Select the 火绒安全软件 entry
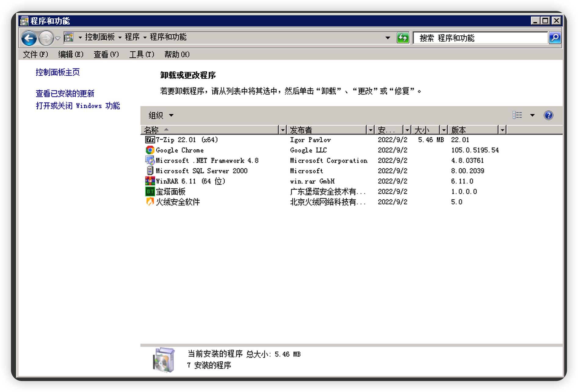The image size is (578, 392). point(178,202)
